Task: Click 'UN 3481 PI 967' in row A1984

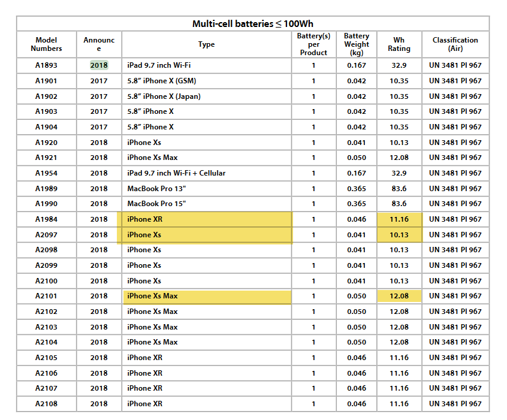Action: pyautogui.click(x=455, y=219)
